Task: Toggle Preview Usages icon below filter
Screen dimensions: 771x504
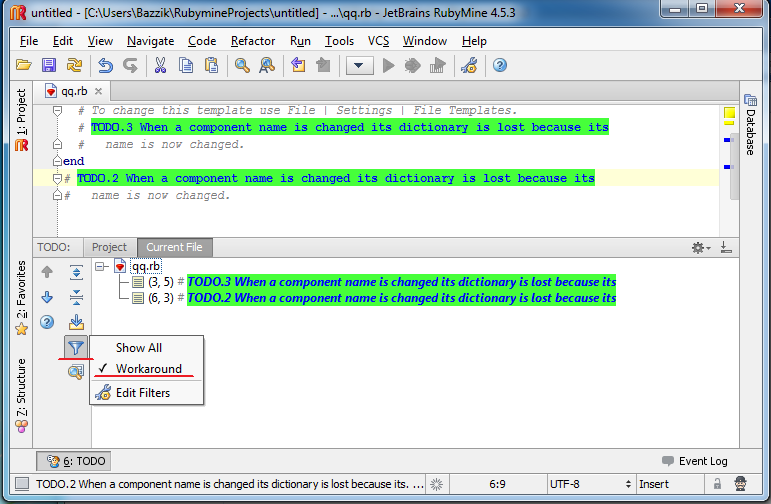Action: click(x=76, y=372)
